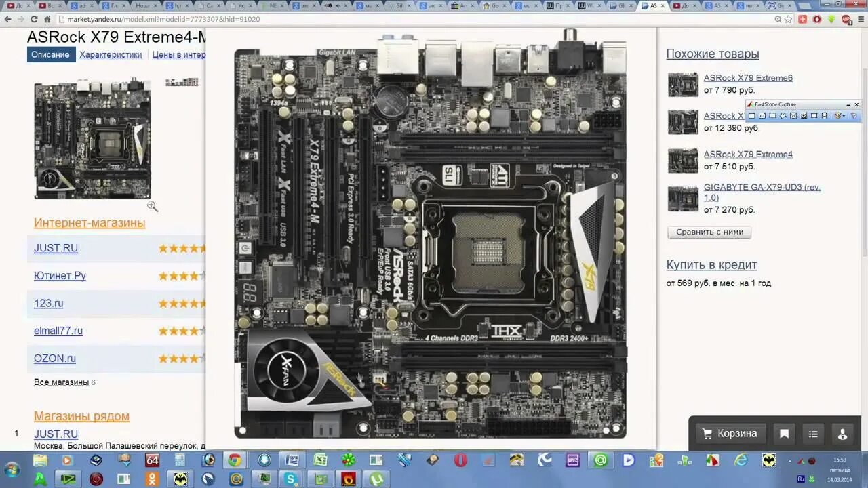Open Windows Start button
Viewport: 868px width, 488px height.
coord(12,469)
